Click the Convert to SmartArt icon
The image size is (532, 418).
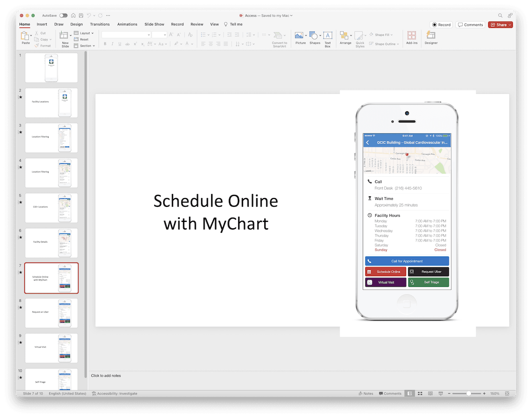click(x=279, y=35)
